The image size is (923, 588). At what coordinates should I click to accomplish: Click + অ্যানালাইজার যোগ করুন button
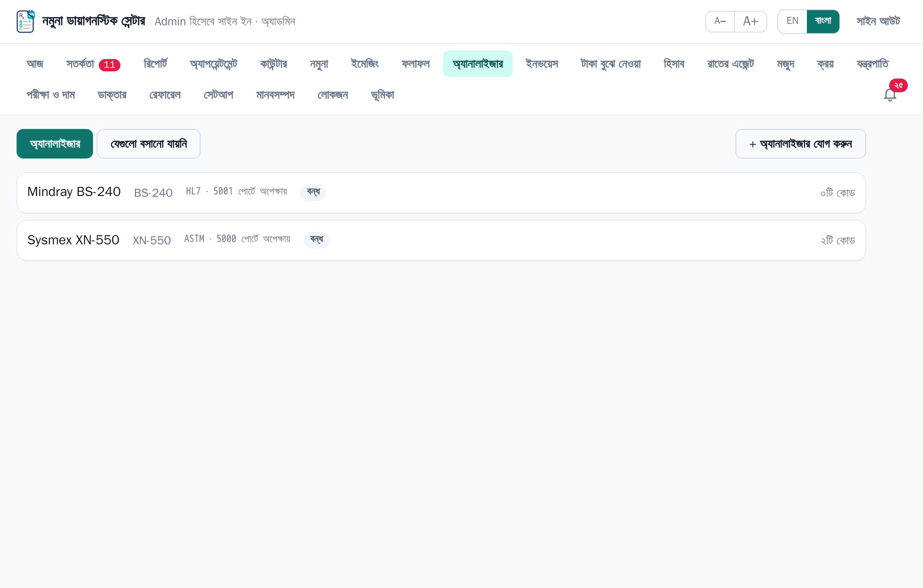point(800,144)
